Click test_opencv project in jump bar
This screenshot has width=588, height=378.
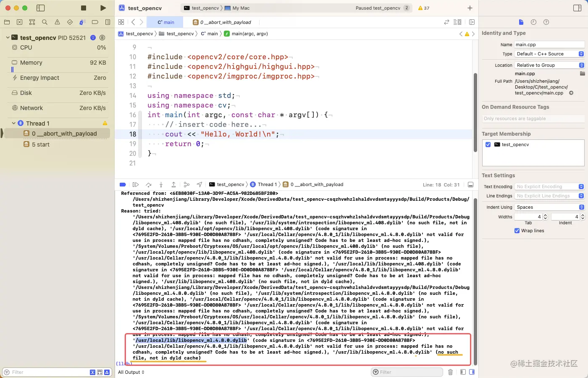click(136, 34)
